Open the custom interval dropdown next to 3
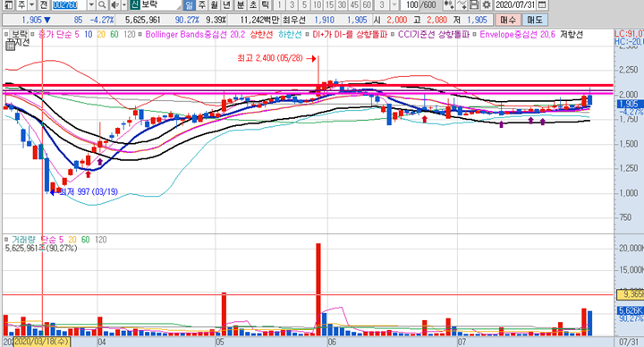This screenshot has height=347, width=644. pyautogui.click(x=394, y=5)
